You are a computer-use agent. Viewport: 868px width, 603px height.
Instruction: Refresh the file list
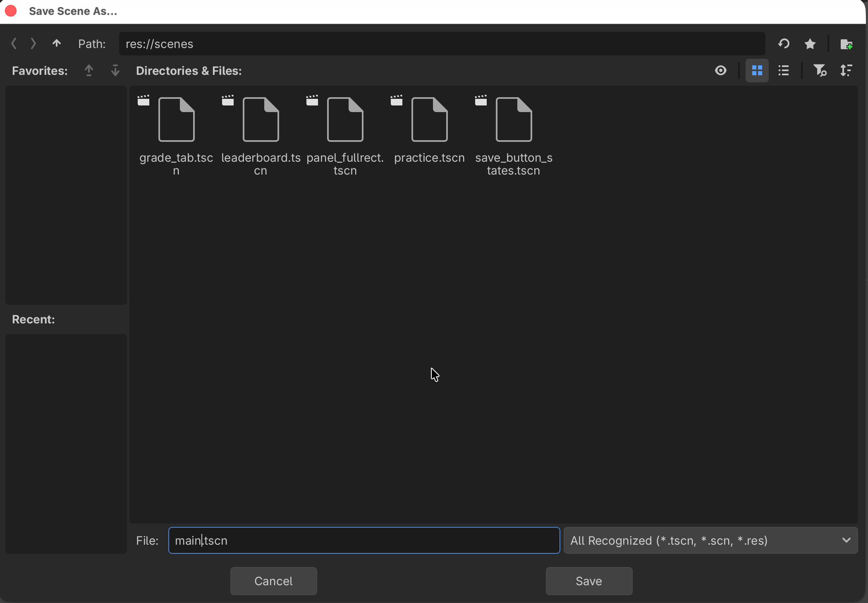click(784, 44)
